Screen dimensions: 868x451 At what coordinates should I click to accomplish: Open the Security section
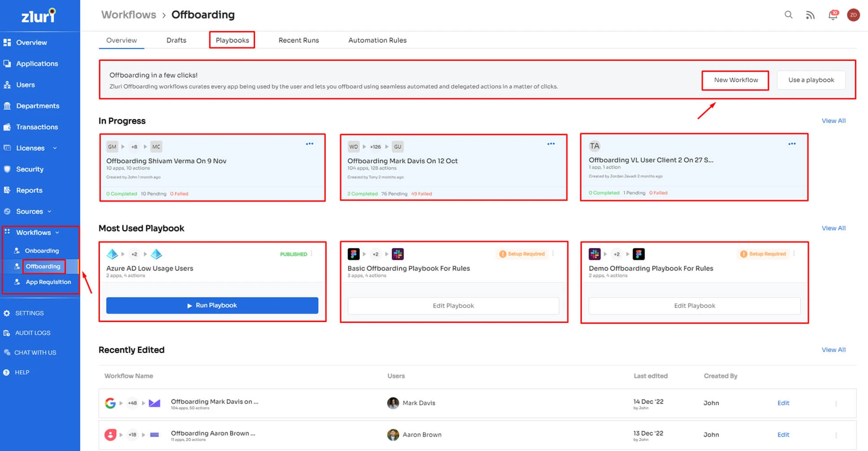coord(30,169)
